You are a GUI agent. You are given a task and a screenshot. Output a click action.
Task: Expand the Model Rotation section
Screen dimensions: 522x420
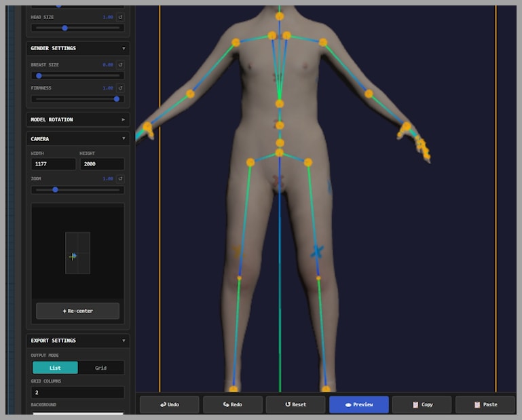pyautogui.click(x=123, y=119)
